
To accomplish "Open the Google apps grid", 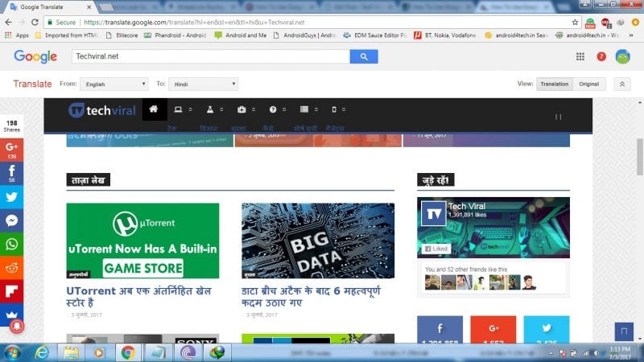I will tap(580, 56).
